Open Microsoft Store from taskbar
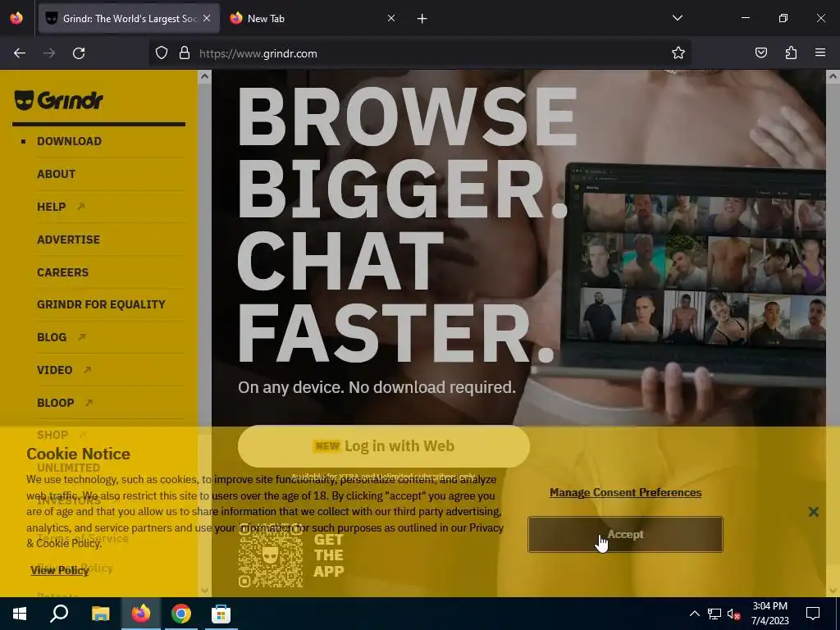The width and height of the screenshot is (840, 630). pyautogui.click(x=221, y=614)
